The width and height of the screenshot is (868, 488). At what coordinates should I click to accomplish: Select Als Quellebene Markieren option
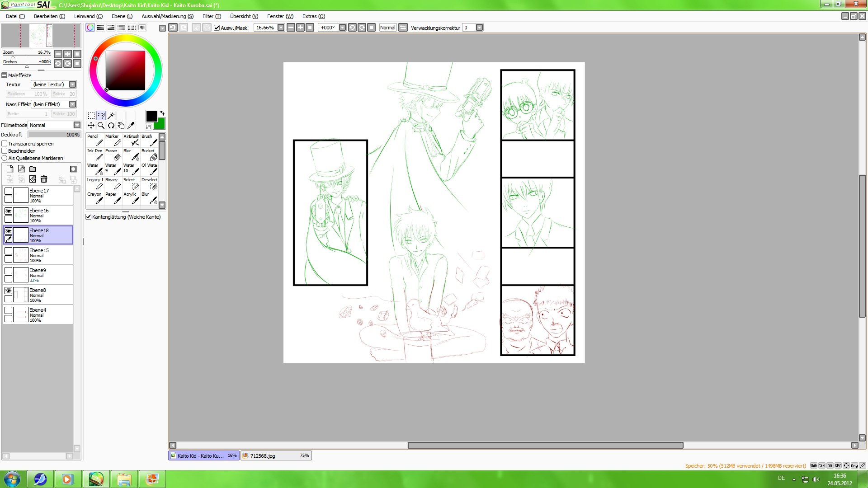coord(5,158)
